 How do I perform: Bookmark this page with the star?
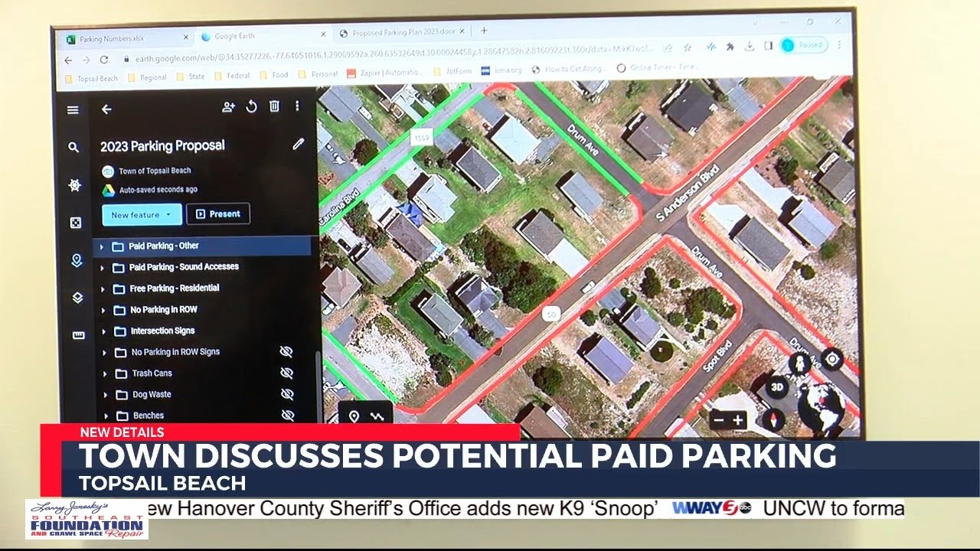[x=688, y=47]
